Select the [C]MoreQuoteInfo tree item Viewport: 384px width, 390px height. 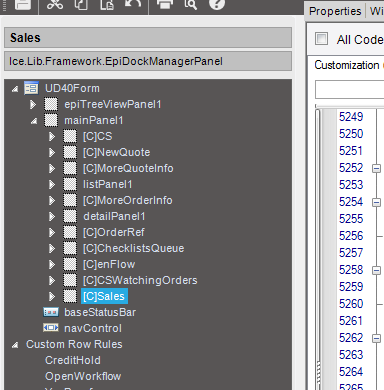tap(128, 168)
